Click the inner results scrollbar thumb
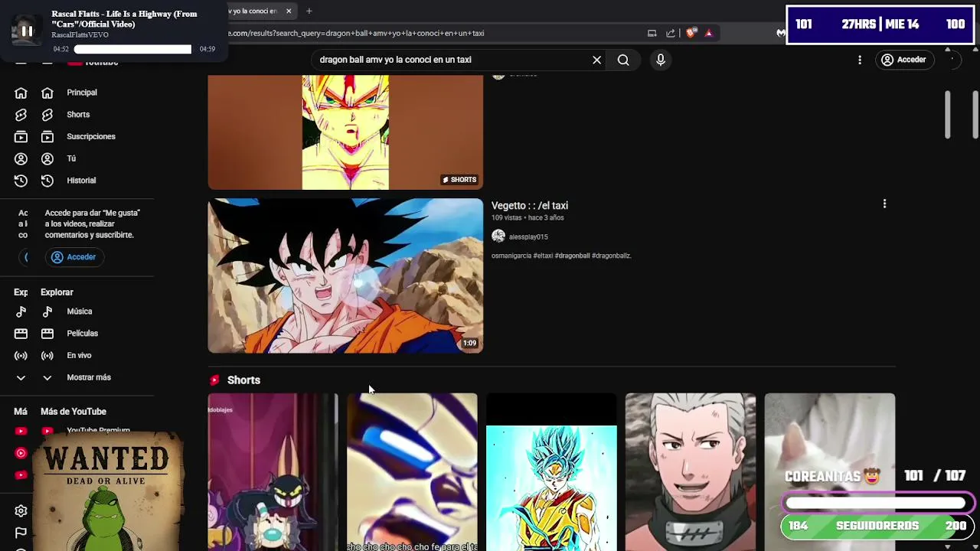The height and width of the screenshot is (551, 980). pyautogui.click(x=948, y=115)
